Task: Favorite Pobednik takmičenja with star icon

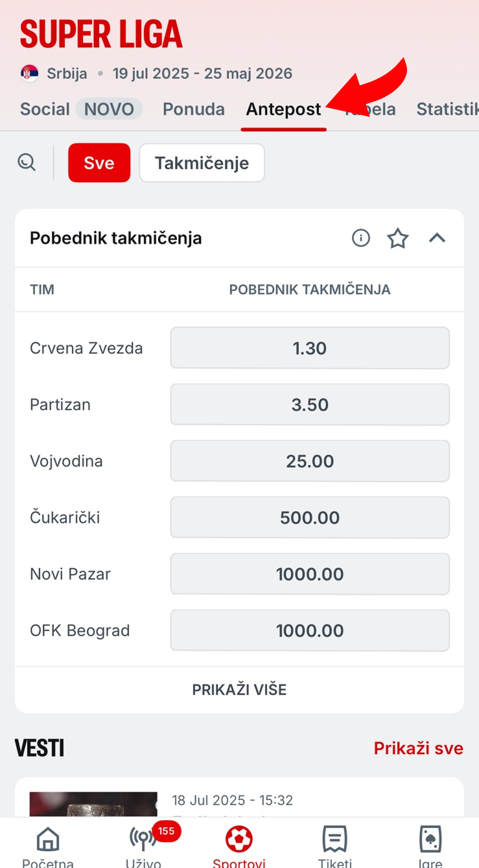Action: click(x=398, y=238)
